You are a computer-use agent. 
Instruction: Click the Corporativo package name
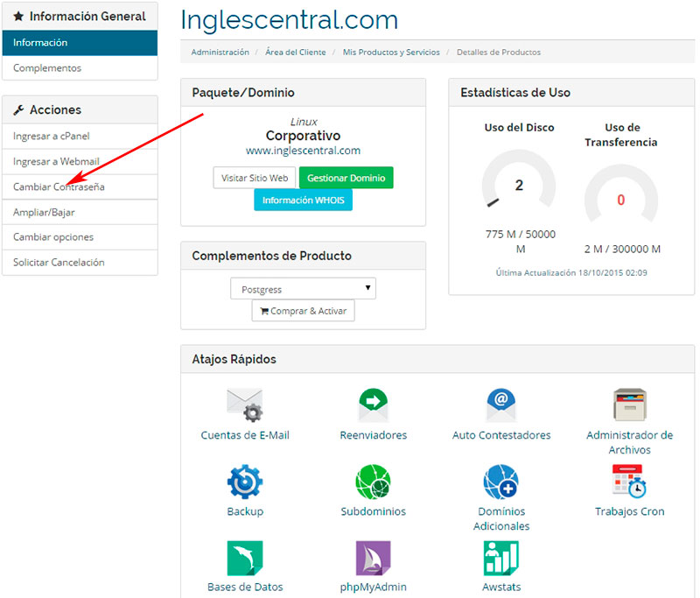303,136
